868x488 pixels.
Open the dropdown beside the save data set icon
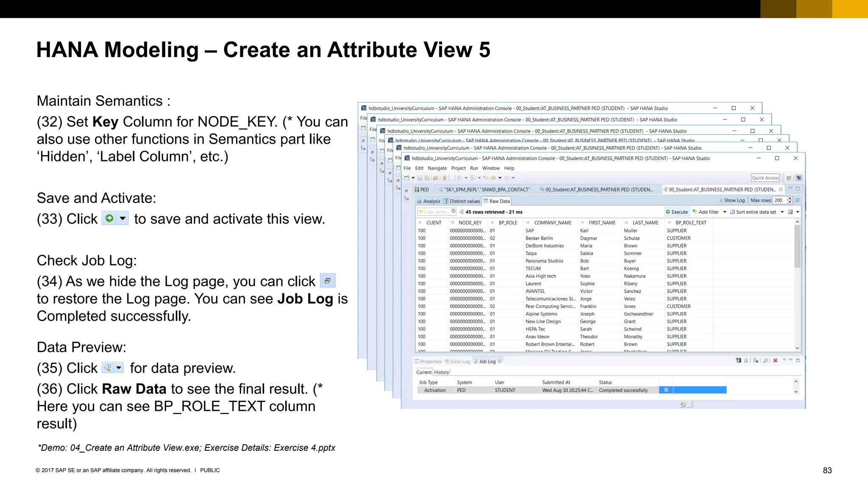click(x=797, y=212)
